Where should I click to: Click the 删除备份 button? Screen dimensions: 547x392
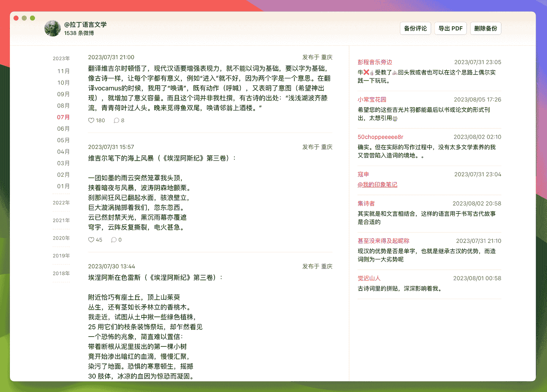(485, 28)
